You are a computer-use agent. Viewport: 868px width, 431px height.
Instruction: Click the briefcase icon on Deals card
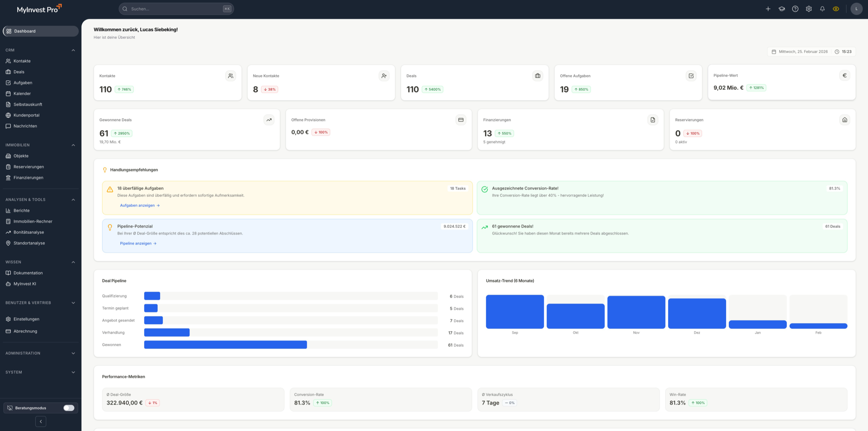pyautogui.click(x=537, y=76)
